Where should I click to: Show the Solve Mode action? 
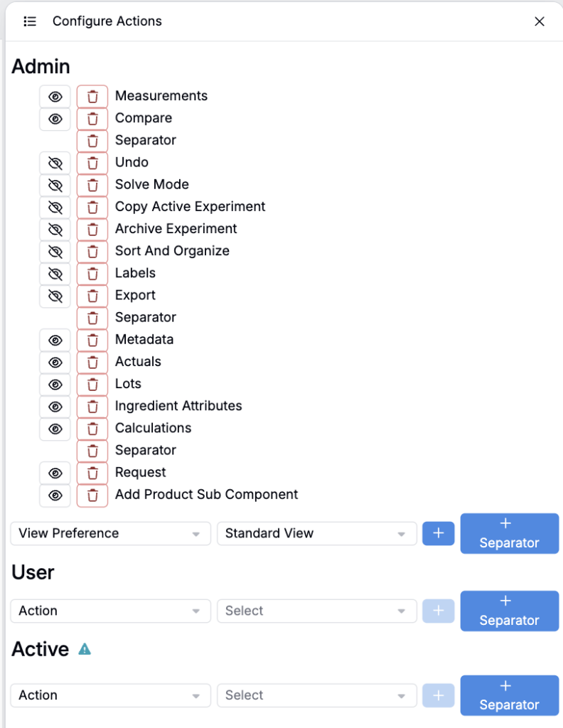55,185
